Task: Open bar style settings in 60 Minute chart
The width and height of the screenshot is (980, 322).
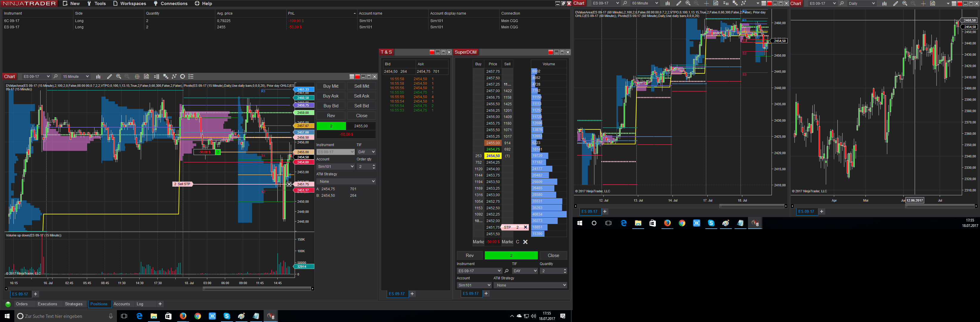Action: (x=667, y=3)
